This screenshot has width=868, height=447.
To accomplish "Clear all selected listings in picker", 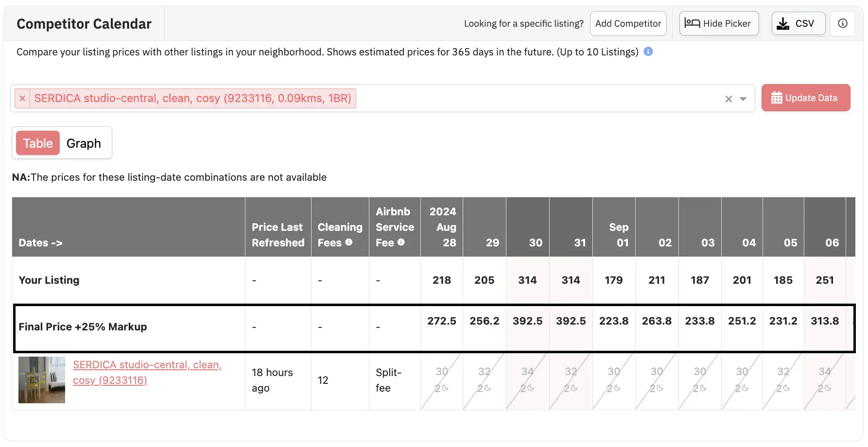I will pos(728,99).
